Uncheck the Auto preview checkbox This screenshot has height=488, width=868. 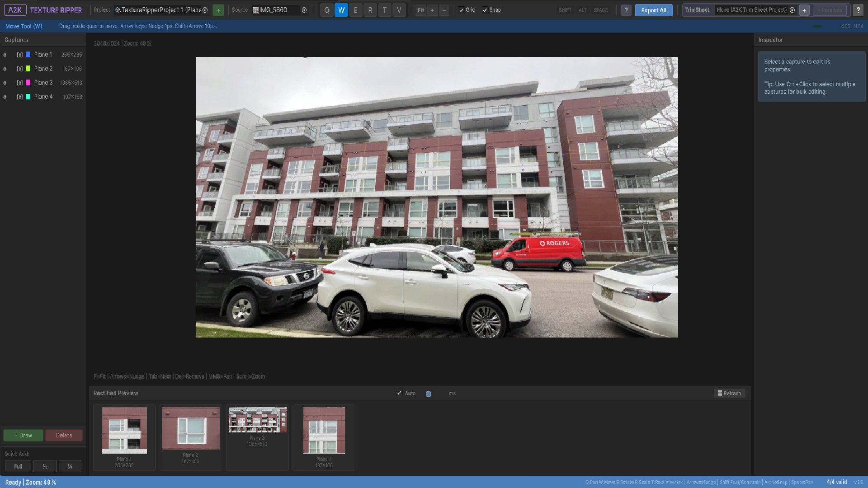point(399,393)
